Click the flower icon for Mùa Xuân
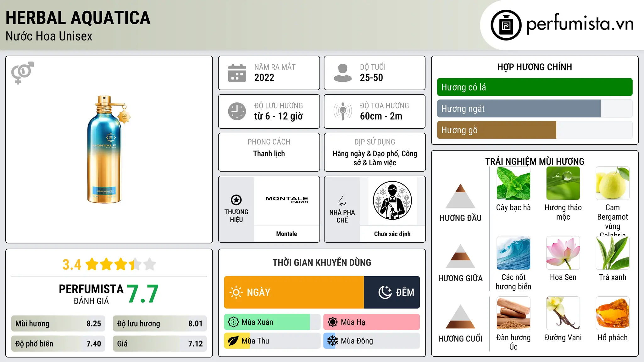Screen dimensions: 644x362 233,322
